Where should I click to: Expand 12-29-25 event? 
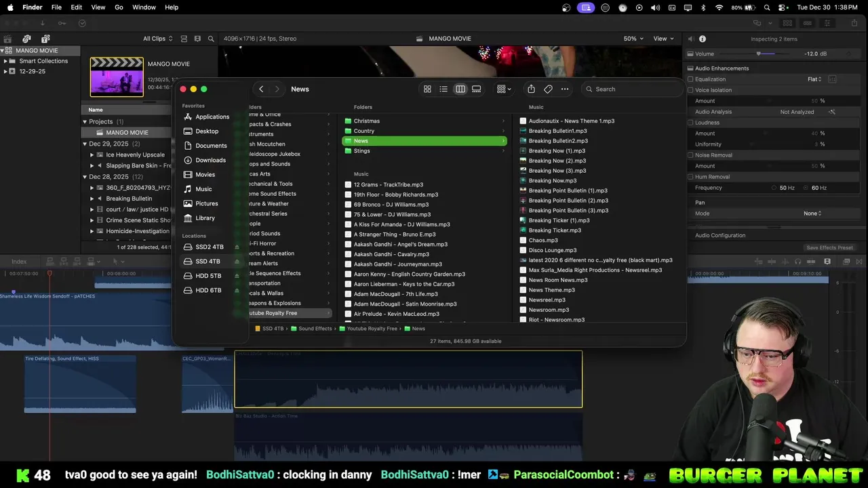tap(5, 71)
